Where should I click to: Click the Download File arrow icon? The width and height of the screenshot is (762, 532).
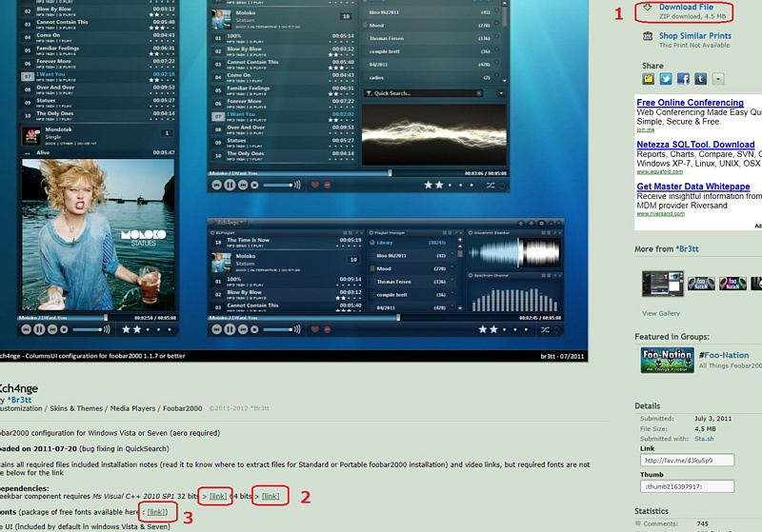click(648, 8)
